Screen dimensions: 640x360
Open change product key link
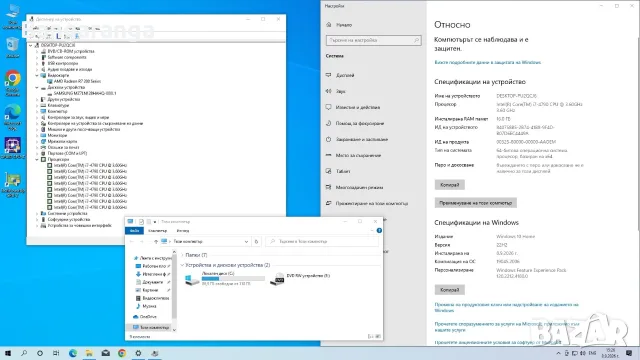click(507, 307)
